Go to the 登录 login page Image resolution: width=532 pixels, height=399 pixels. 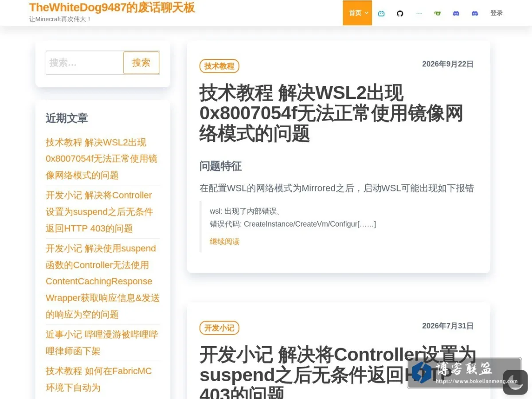497,13
